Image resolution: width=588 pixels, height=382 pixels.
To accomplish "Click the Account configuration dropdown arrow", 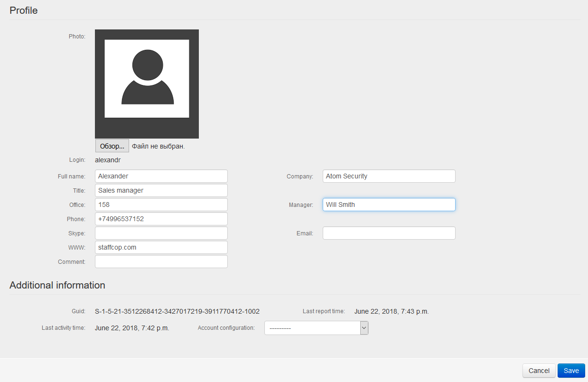I will (x=364, y=327).
